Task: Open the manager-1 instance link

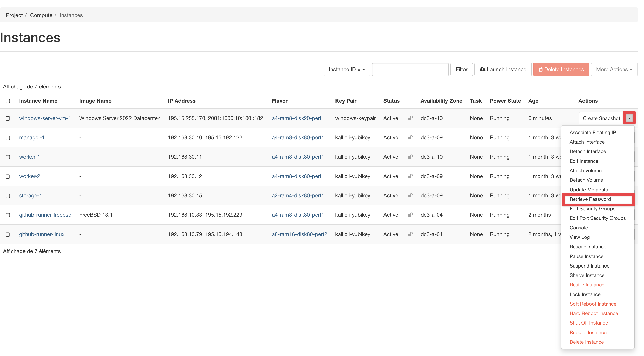Action: pos(32,137)
